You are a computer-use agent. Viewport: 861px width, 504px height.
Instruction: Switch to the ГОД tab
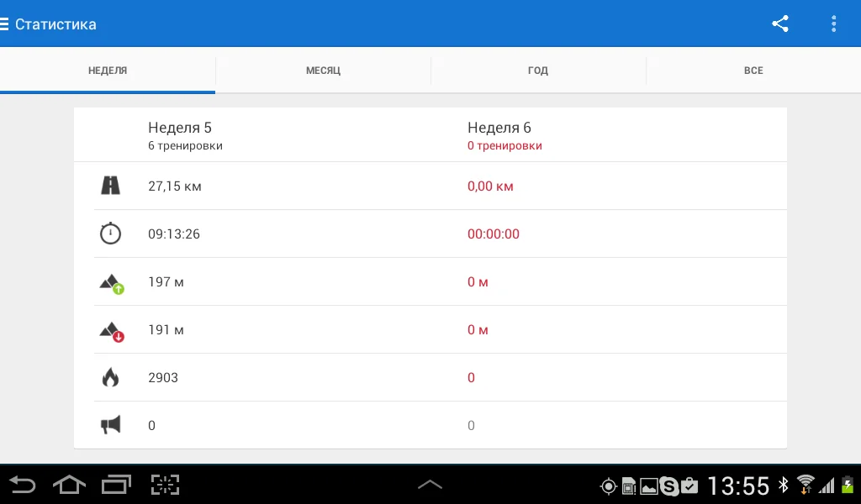coord(538,71)
